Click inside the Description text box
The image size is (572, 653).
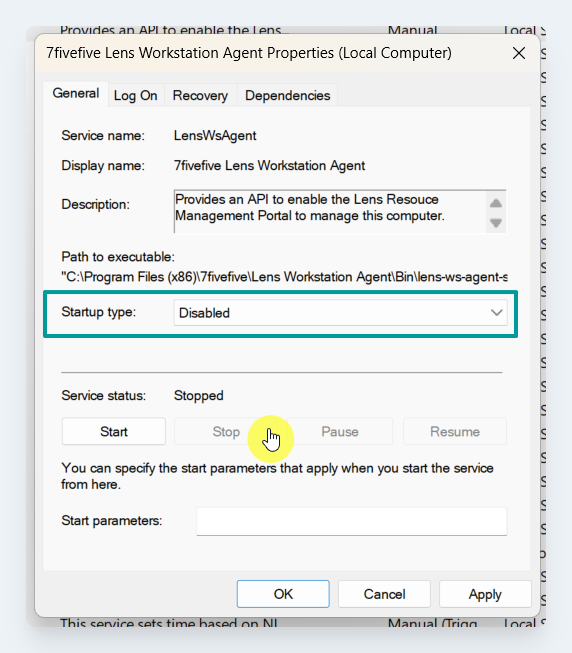point(330,212)
